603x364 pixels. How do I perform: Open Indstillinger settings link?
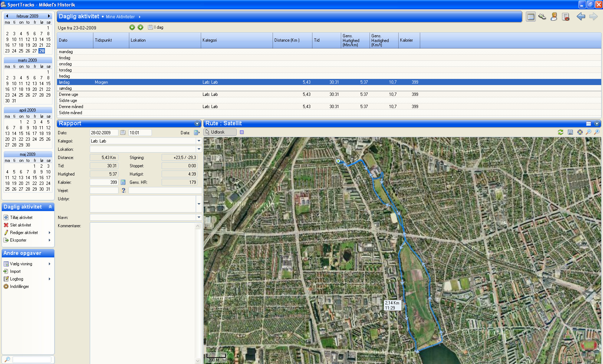tap(19, 286)
